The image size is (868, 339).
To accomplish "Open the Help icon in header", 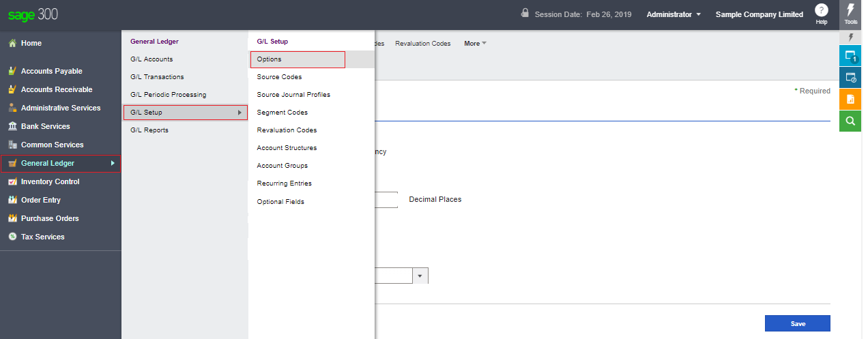I will 822,11.
